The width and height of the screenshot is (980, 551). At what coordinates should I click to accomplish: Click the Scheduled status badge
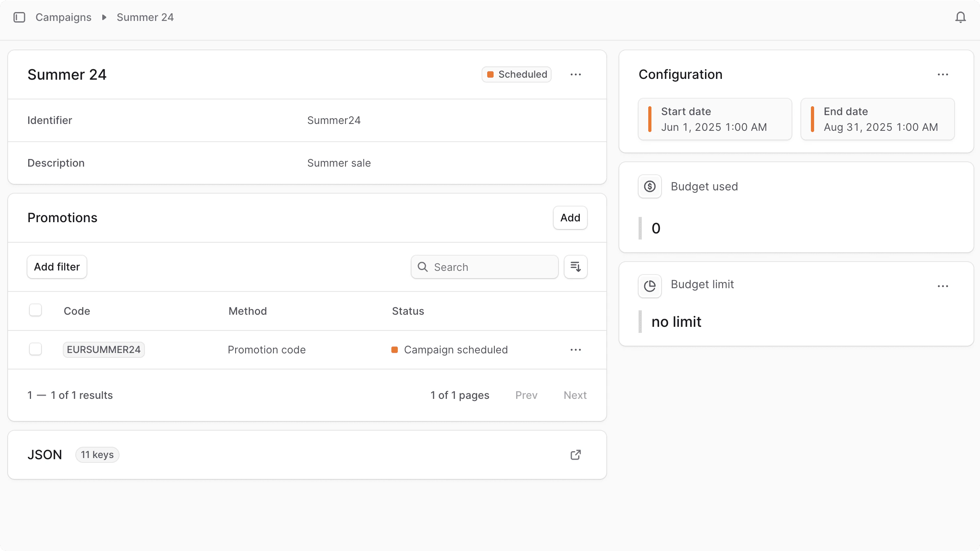point(517,74)
